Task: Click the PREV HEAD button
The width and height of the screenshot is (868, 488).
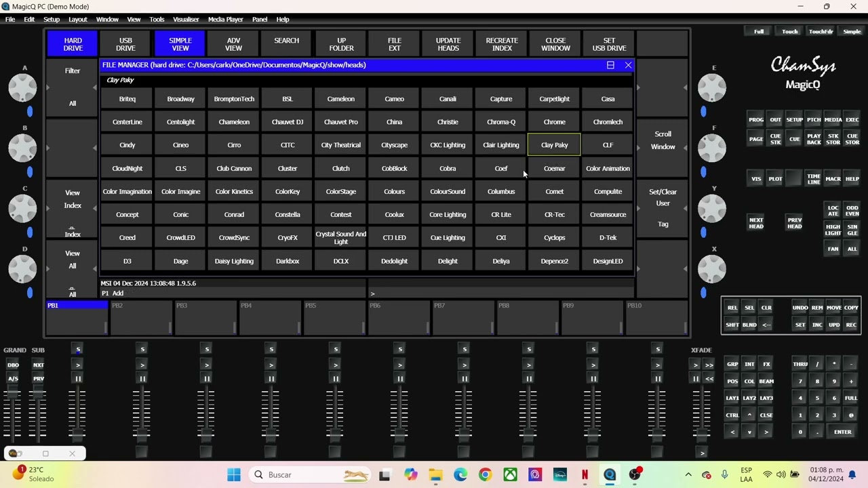Action: pyautogui.click(x=795, y=223)
